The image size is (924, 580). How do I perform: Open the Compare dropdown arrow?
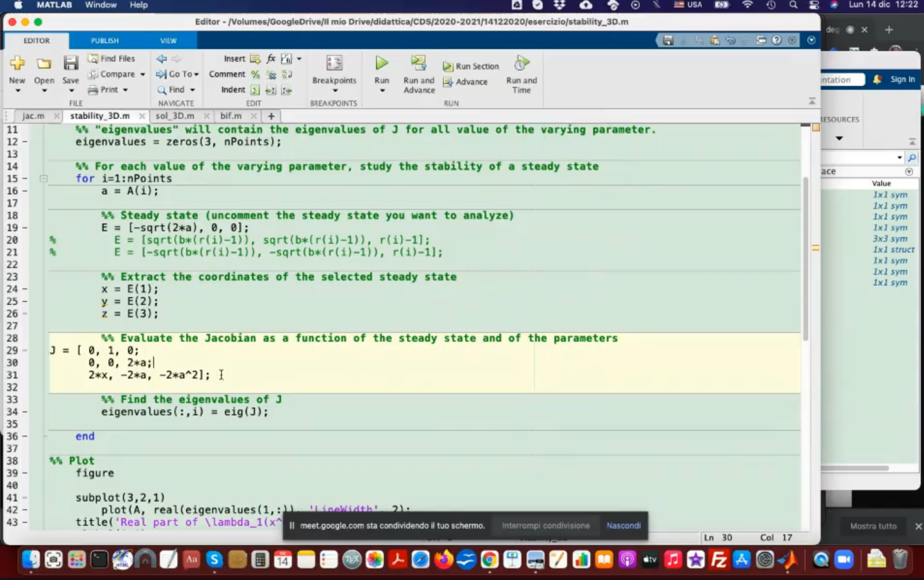142,74
